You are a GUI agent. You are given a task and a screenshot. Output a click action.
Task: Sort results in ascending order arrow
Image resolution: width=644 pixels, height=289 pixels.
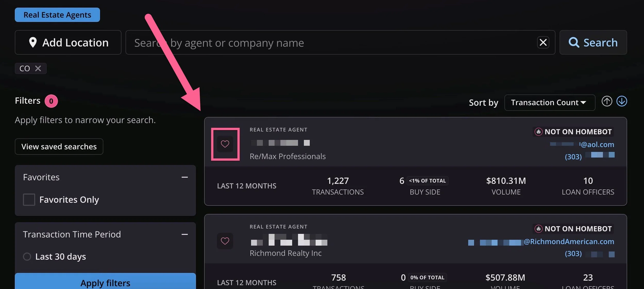click(607, 101)
